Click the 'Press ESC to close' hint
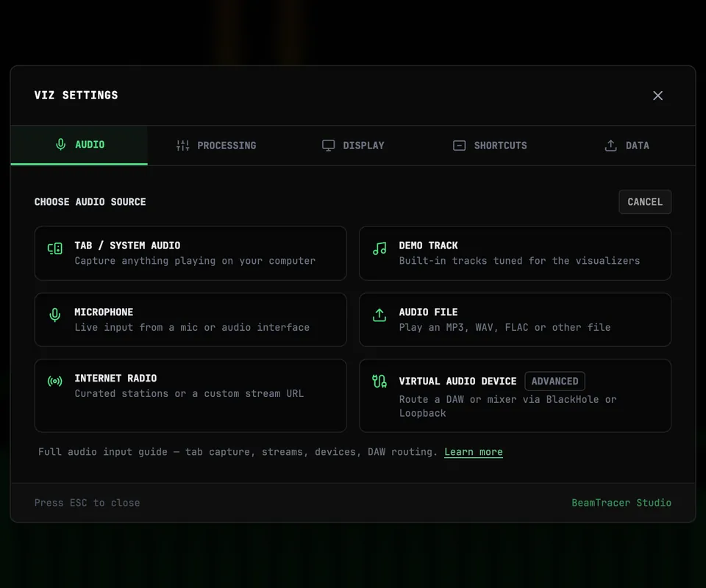 coord(87,503)
